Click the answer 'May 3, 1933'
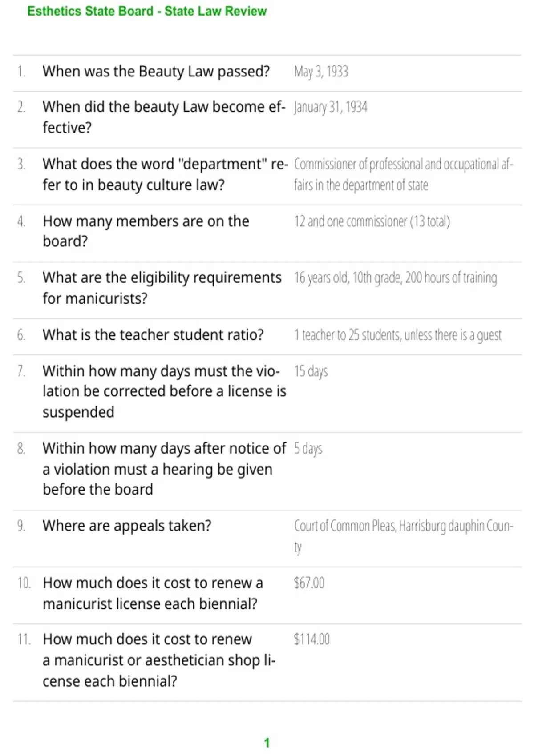 (321, 71)
